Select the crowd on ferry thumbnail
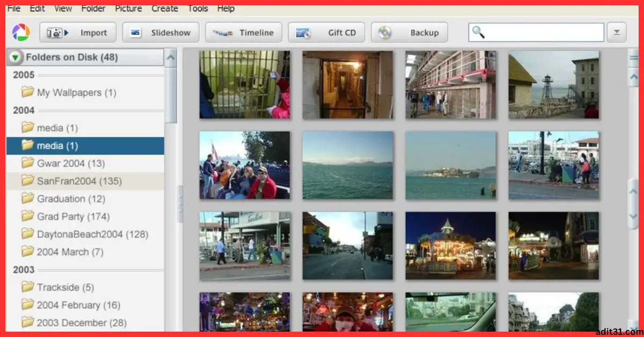This screenshot has height=337, width=644. [x=245, y=165]
